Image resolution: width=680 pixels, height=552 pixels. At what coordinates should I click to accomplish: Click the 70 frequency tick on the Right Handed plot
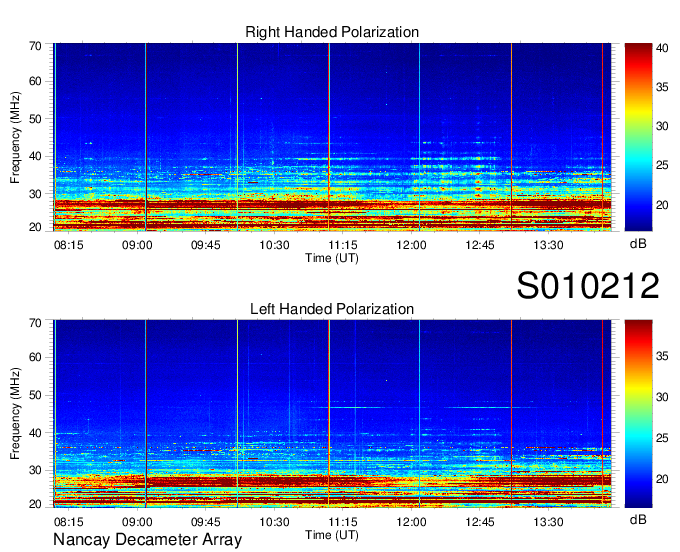point(35,46)
